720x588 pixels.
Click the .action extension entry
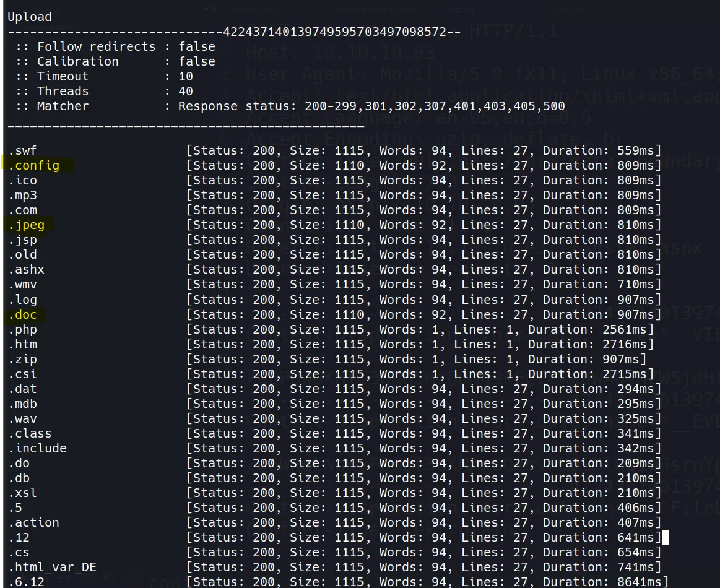(33, 522)
